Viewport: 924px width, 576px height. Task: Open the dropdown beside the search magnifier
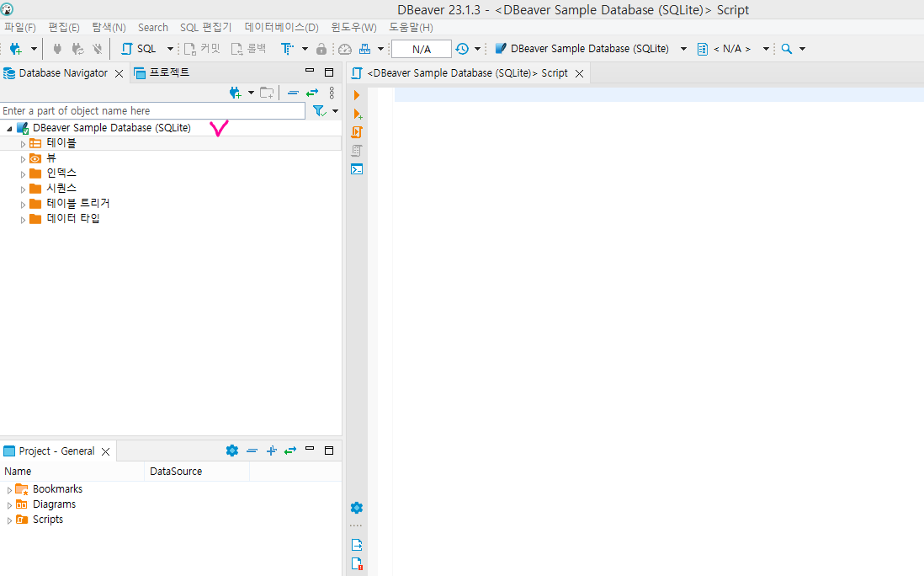tap(802, 49)
